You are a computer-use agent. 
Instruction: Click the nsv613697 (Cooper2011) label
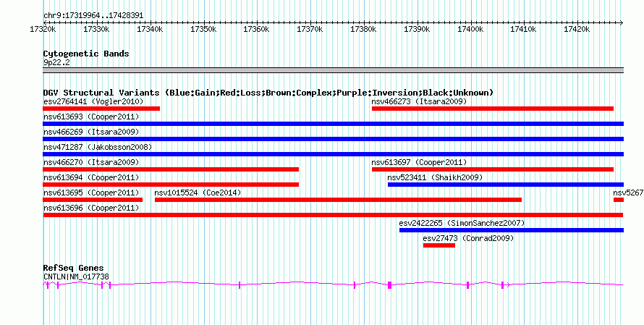[420, 162]
